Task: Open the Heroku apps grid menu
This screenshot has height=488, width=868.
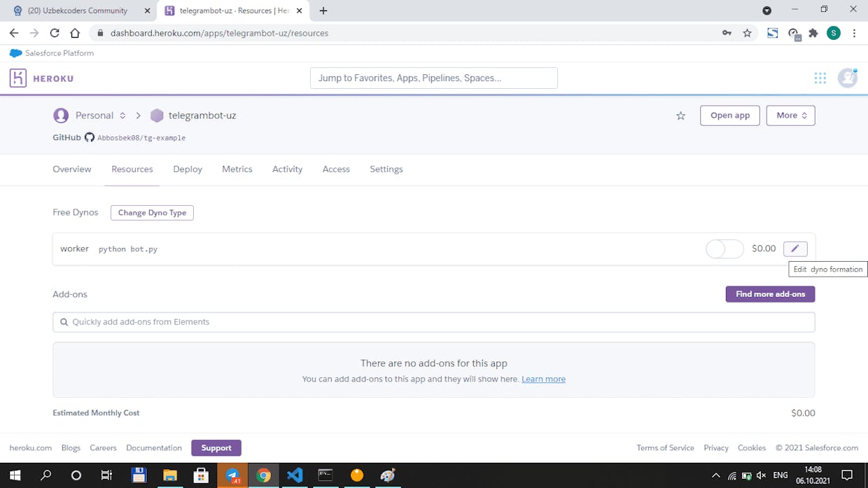Action: [x=820, y=78]
